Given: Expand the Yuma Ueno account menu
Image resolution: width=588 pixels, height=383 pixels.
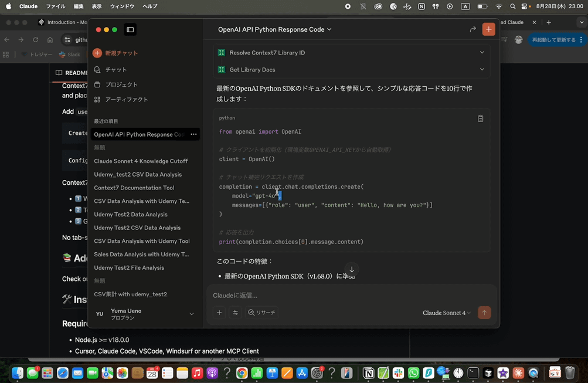Looking at the screenshot, I should [191, 314].
